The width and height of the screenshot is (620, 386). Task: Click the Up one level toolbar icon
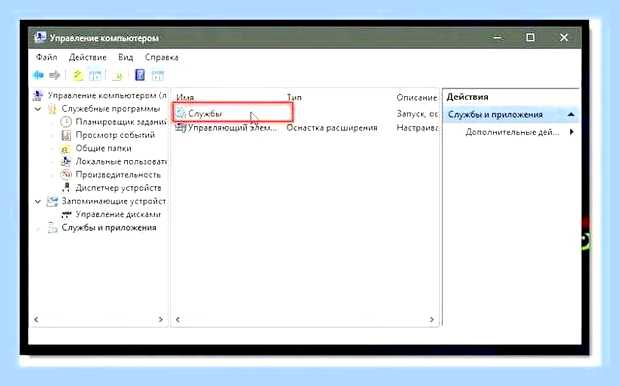click(x=78, y=75)
